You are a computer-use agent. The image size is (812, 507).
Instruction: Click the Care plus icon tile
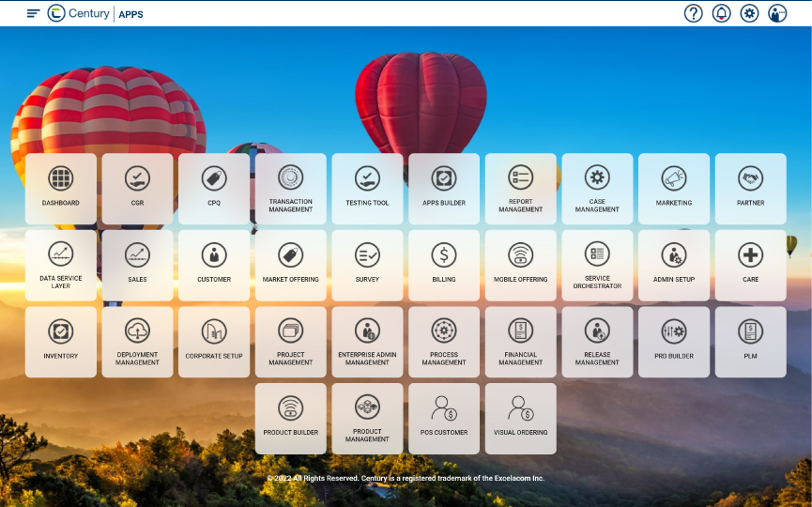pos(750,266)
